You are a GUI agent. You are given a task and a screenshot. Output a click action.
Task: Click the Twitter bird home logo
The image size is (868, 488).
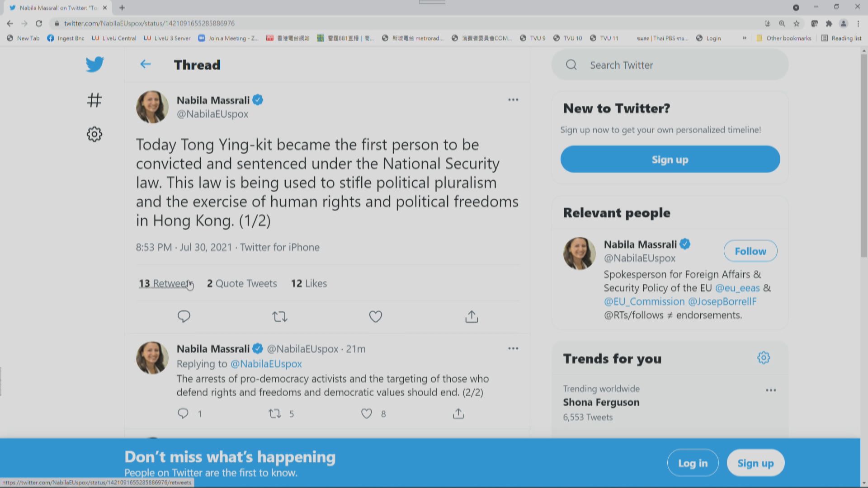94,65
